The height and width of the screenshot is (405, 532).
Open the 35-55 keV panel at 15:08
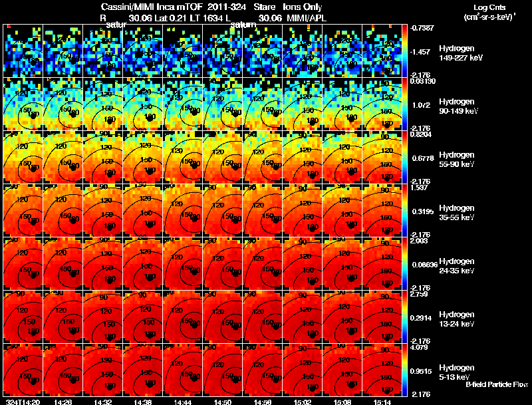(x=342, y=211)
